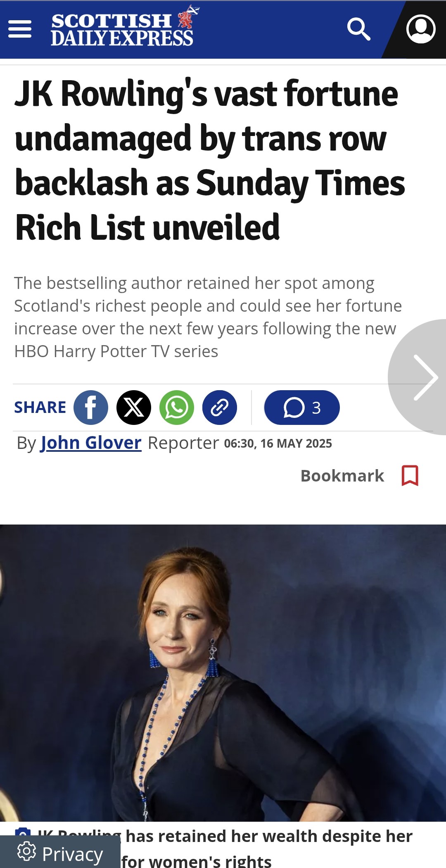Screen dimensions: 446x868
Task: Open the user profile account icon
Action: click(421, 29)
